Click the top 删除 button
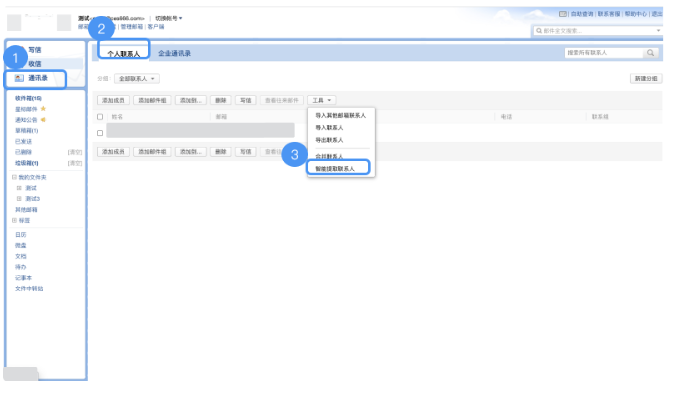This screenshot has width=673, height=398. coord(221,100)
